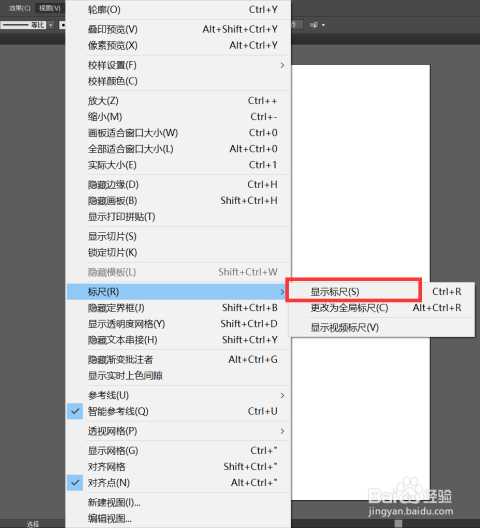This screenshot has width=480, height=528.
Task: Choose 像素预览(X) option
Action: click(x=178, y=45)
